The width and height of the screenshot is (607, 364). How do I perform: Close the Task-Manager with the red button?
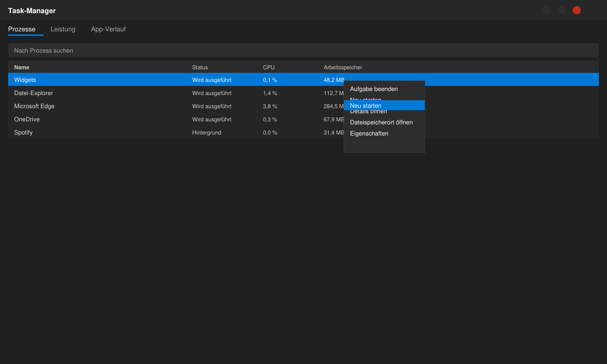pos(577,10)
